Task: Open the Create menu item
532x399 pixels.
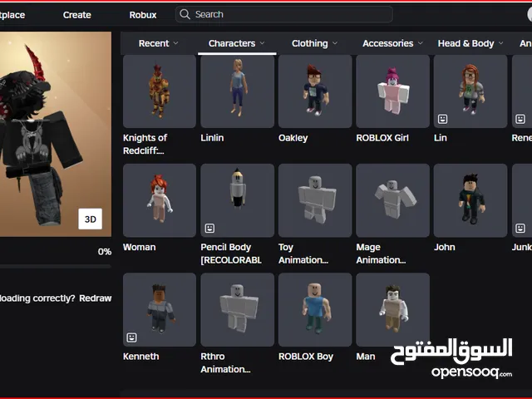Action: (77, 15)
